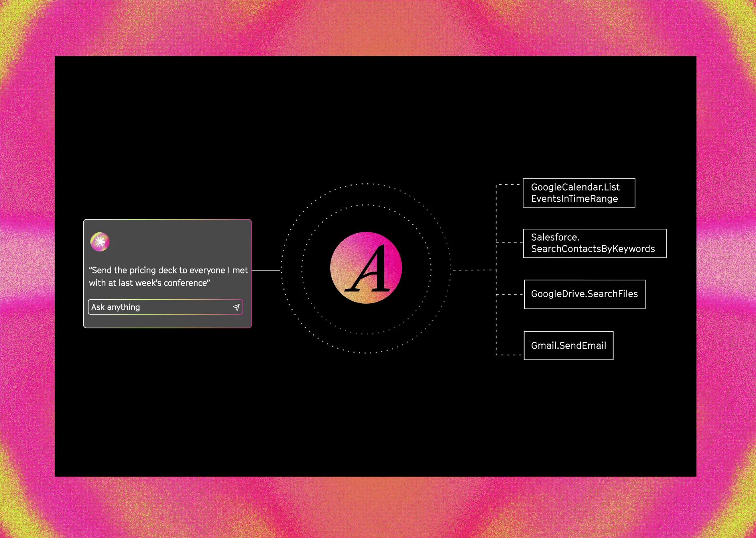Click the dashed connector leading to Gmail.SendEmail box

[509, 355]
